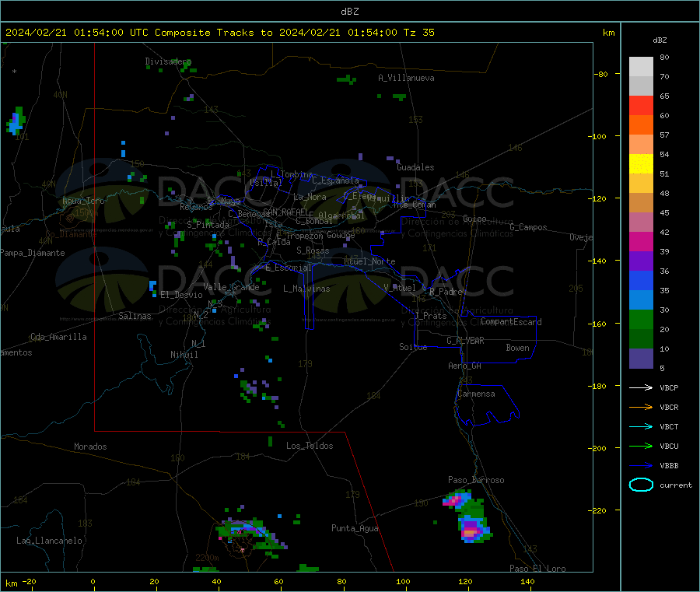Click the dark purple 5 dBZ swatch
The width and height of the screenshot is (700, 592).
(641, 359)
